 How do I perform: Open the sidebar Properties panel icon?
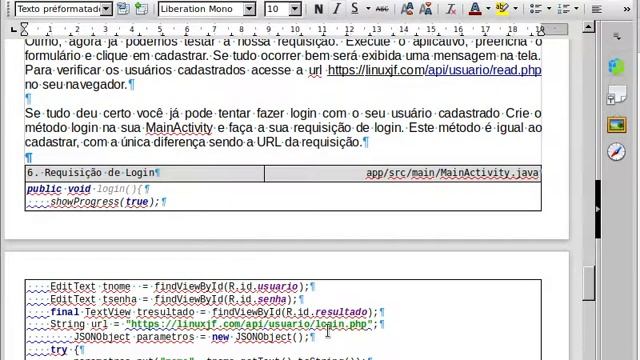pos(616,67)
